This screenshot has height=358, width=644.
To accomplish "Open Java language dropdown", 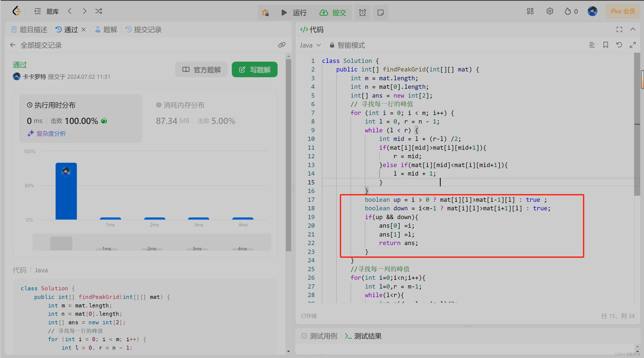I will [310, 45].
